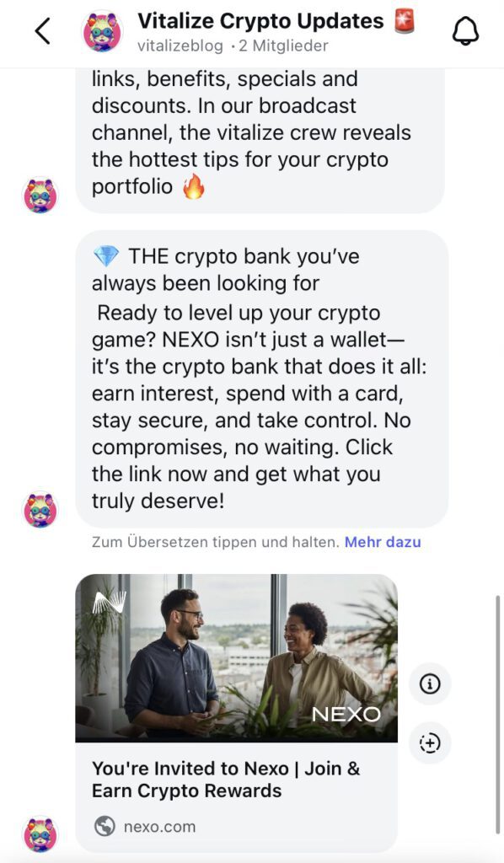This screenshot has width=504, height=863.
Task: Toggle channel notifications with the bell icon
Action: coord(465,31)
